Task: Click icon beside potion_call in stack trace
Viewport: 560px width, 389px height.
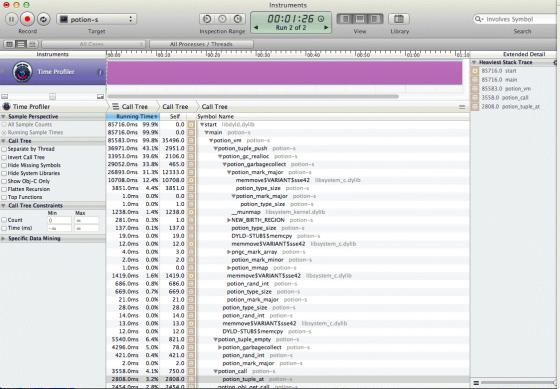Action: click(475, 98)
